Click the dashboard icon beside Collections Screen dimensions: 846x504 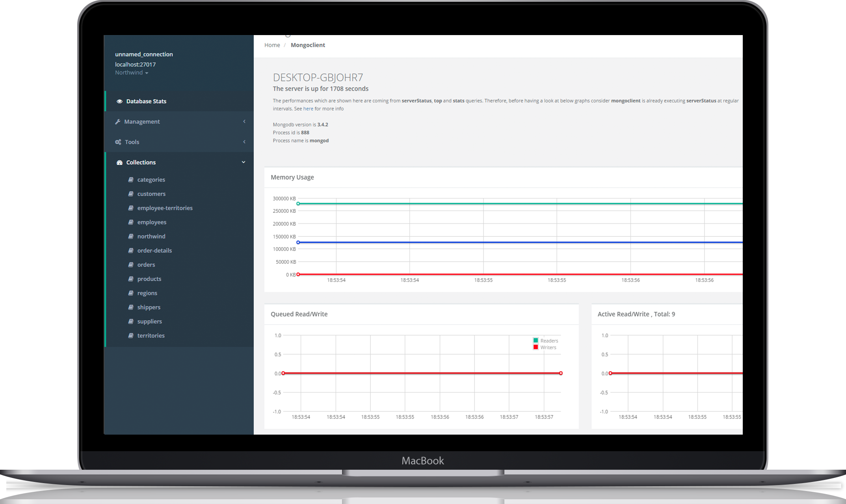coord(119,162)
